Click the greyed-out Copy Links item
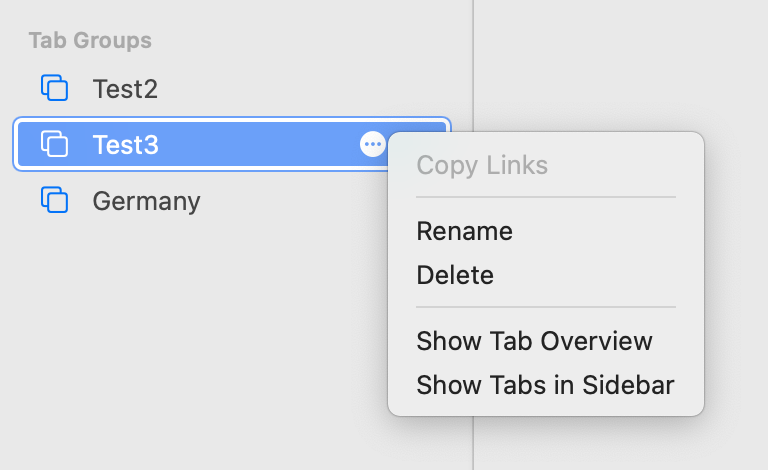The height and width of the screenshot is (470, 768). 482,165
